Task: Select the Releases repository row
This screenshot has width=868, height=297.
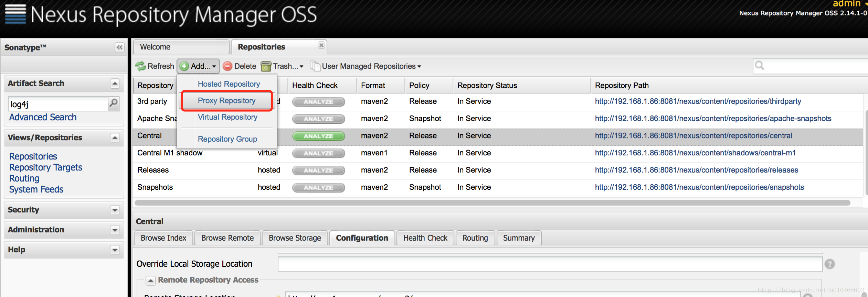Action: [498, 170]
